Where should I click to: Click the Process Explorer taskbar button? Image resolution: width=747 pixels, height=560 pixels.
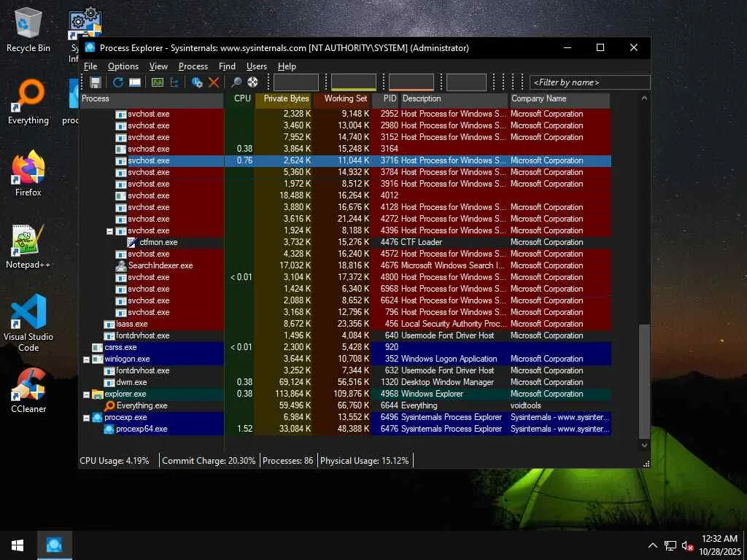point(54,545)
